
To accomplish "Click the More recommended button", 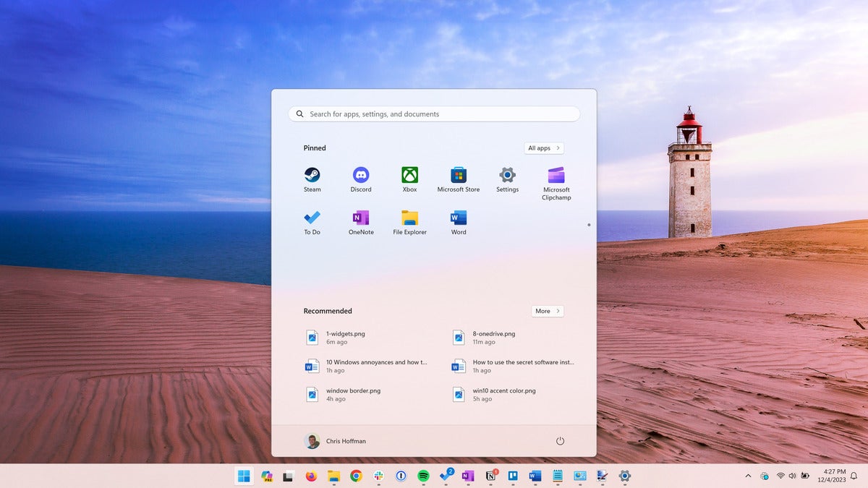I will tap(548, 311).
